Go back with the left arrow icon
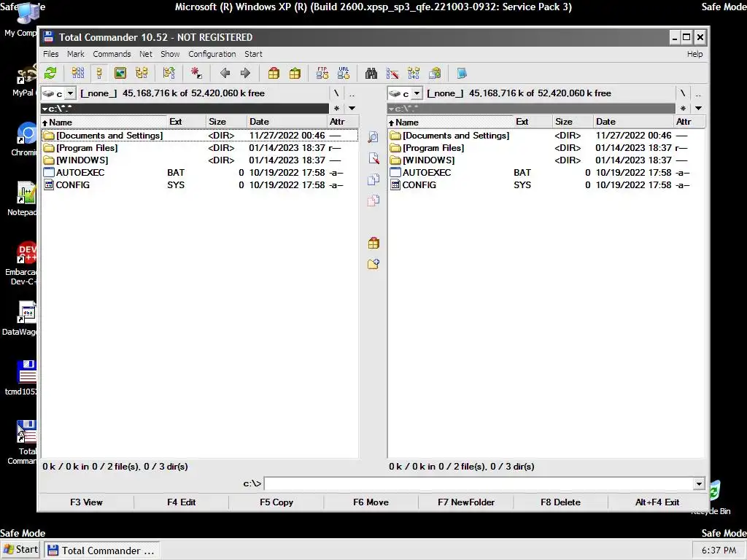This screenshot has width=747, height=560. [225, 73]
